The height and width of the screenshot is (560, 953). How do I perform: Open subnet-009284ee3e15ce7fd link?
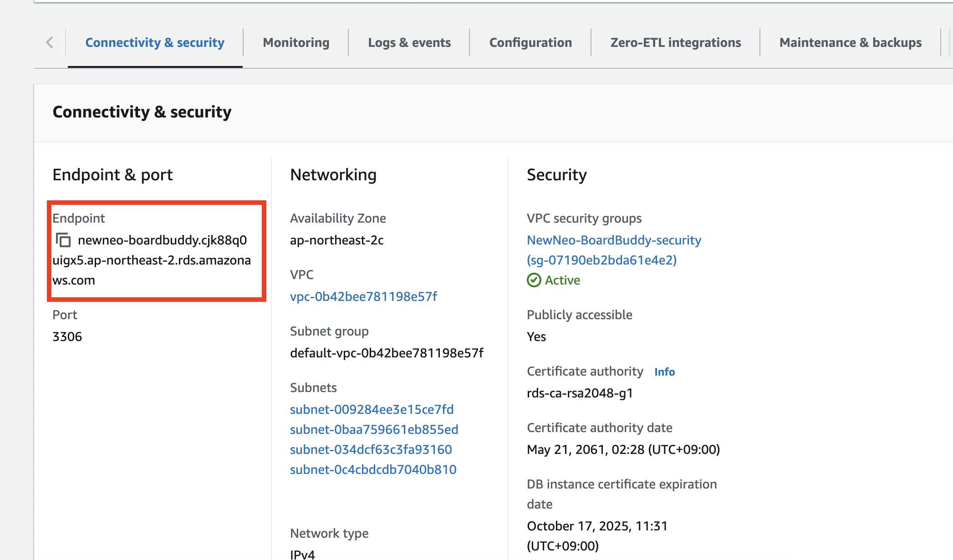372,409
